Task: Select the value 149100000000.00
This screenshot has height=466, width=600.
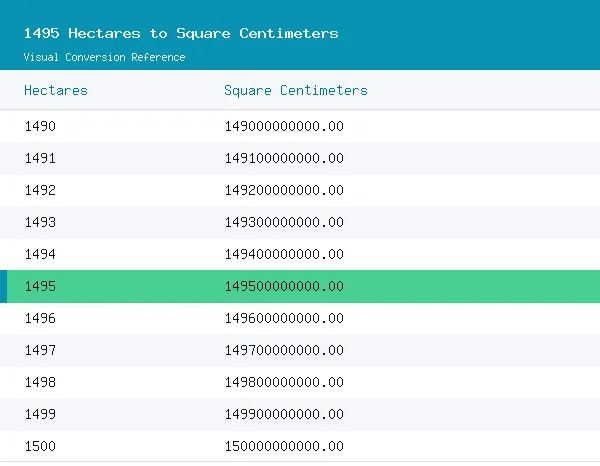Action: point(284,158)
